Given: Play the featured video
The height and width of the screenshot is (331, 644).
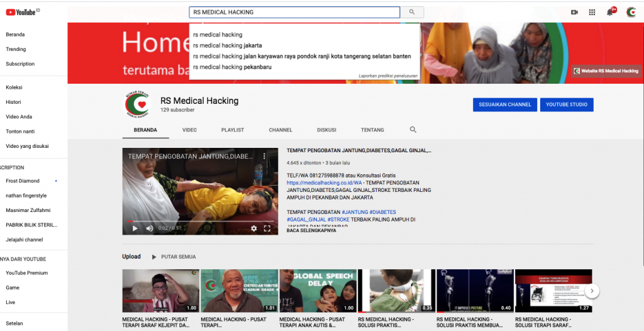Looking at the screenshot, I should pyautogui.click(x=135, y=228).
